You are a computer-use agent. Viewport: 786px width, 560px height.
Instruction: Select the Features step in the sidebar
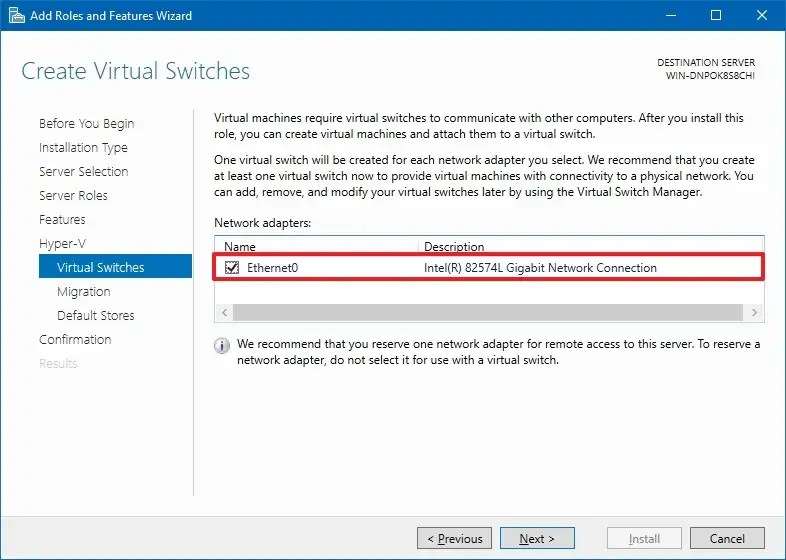pos(62,220)
